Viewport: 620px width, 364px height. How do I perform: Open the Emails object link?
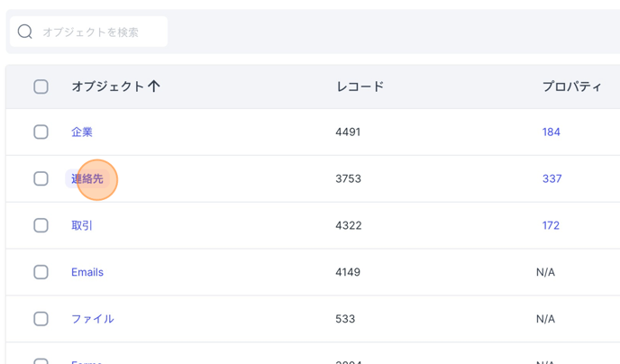pyautogui.click(x=87, y=272)
